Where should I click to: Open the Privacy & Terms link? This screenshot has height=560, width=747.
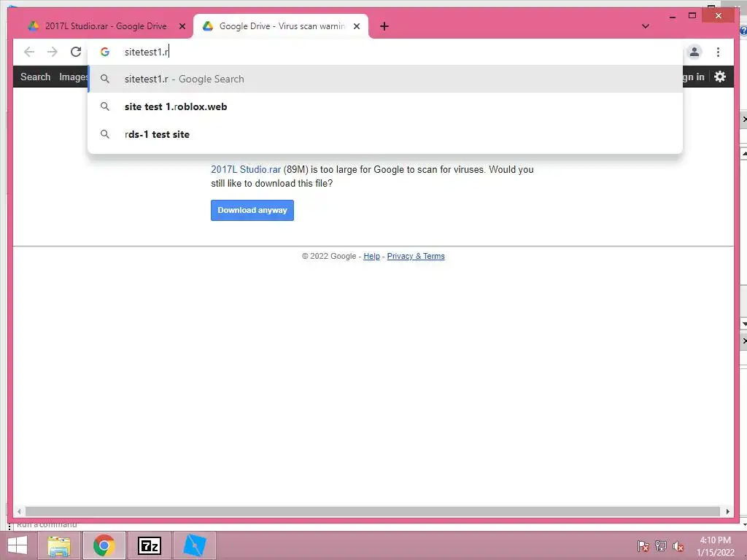(x=416, y=256)
